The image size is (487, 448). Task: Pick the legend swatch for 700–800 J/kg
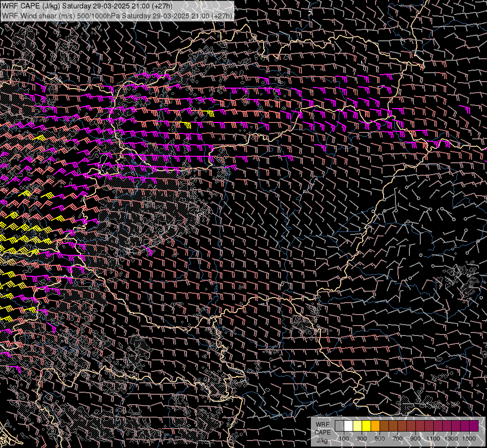tap(402, 426)
